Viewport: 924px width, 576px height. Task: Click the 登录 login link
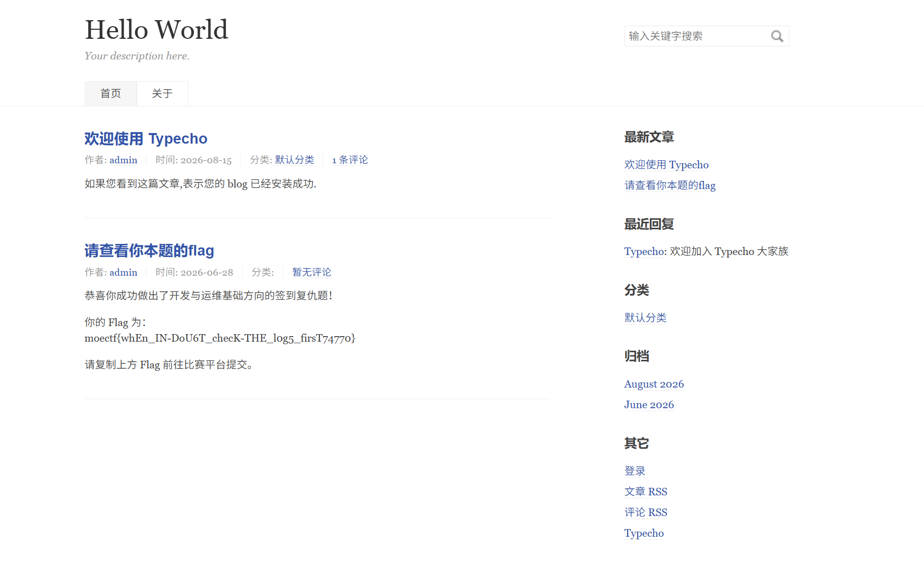(635, 471)
